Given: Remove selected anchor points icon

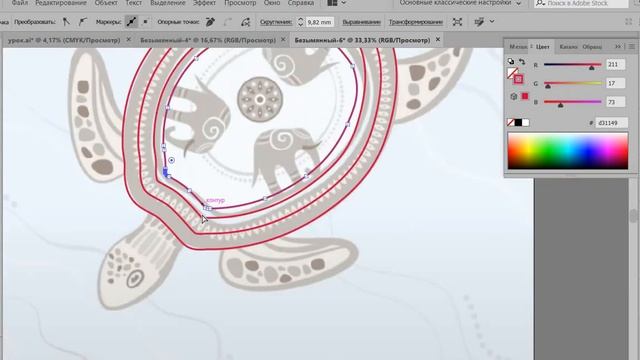Looking at the screenshot, I should point(210,22).
